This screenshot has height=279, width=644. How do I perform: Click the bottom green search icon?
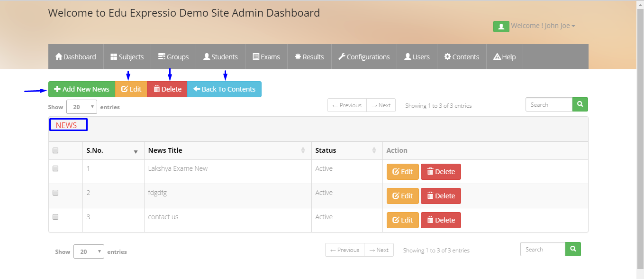click(x=573, y=249)
